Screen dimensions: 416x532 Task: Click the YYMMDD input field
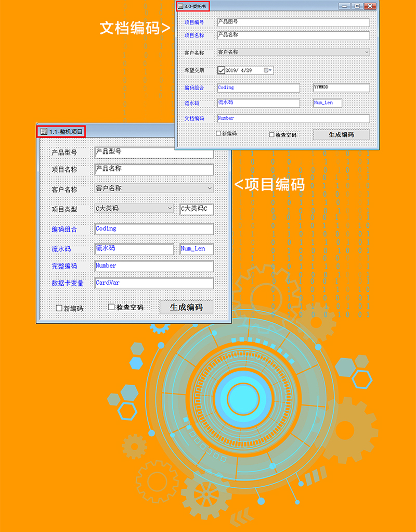341,88
